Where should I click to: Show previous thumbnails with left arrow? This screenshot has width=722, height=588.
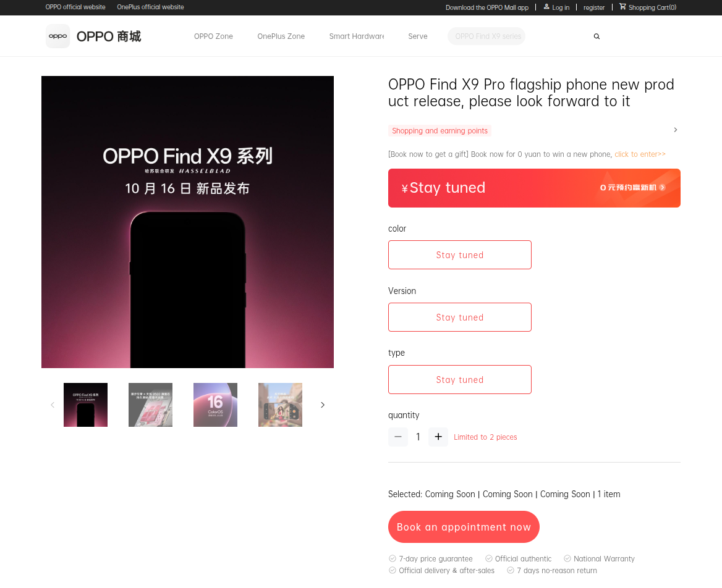point(53,405)
